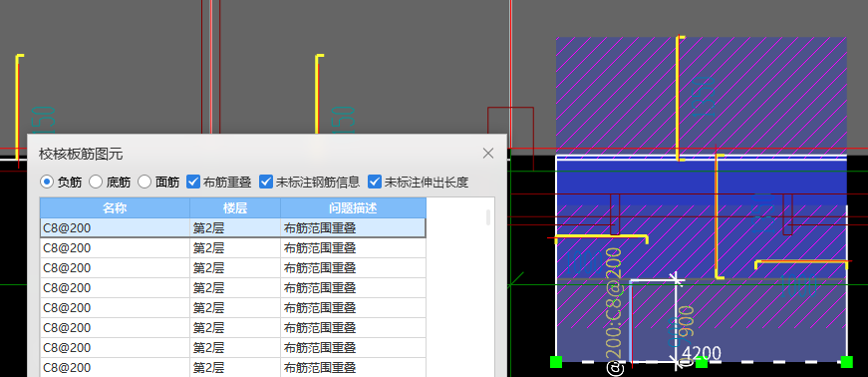Click the 名称 column header

click(116, 208)
